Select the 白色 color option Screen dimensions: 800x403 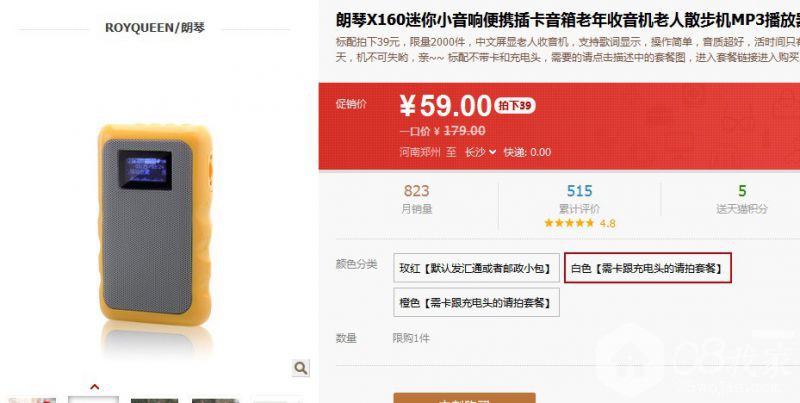647,268
